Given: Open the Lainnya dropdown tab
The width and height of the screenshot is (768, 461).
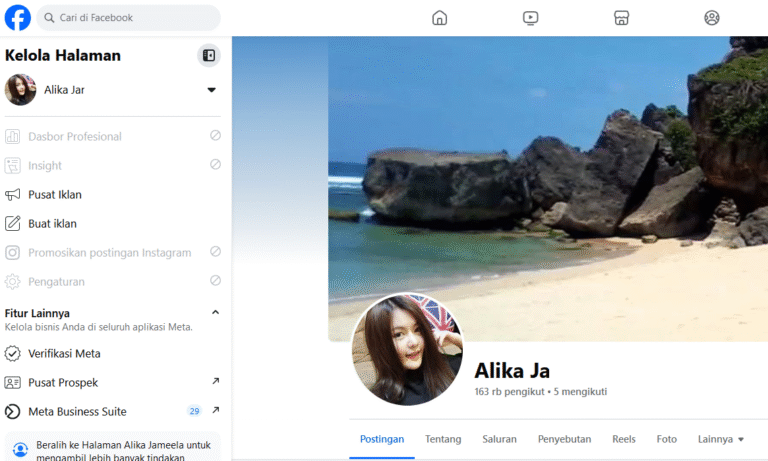Looking at the screenshot, I should [721, 439].
